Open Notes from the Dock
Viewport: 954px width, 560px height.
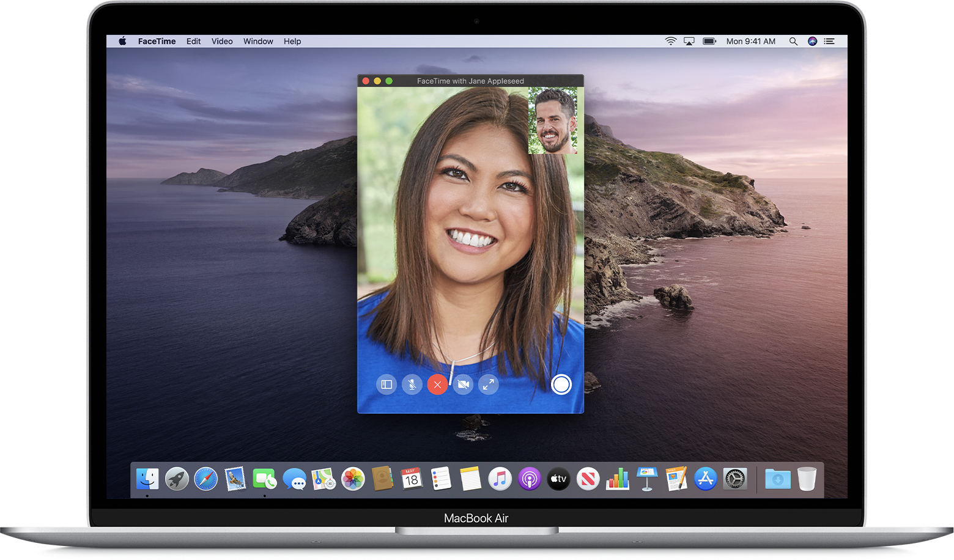click(470, 479)
